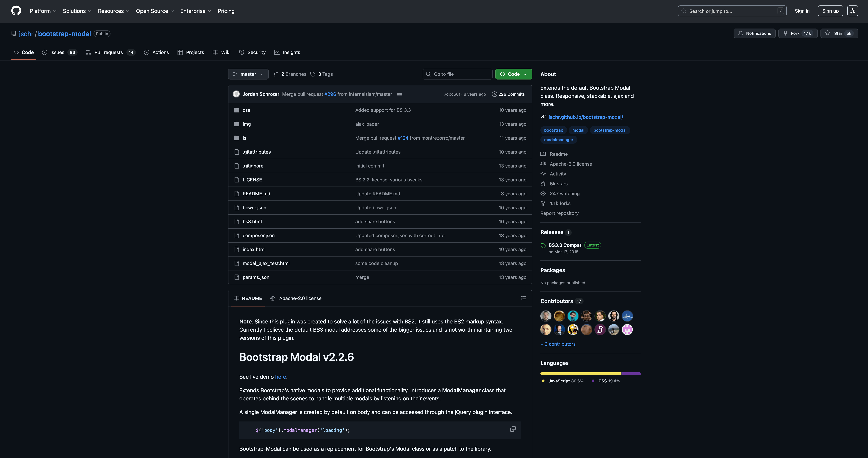The width and height of the screenshot is (868, 458).
Task: Expand the green Code dropdown
Action: (x=513, y=74)
